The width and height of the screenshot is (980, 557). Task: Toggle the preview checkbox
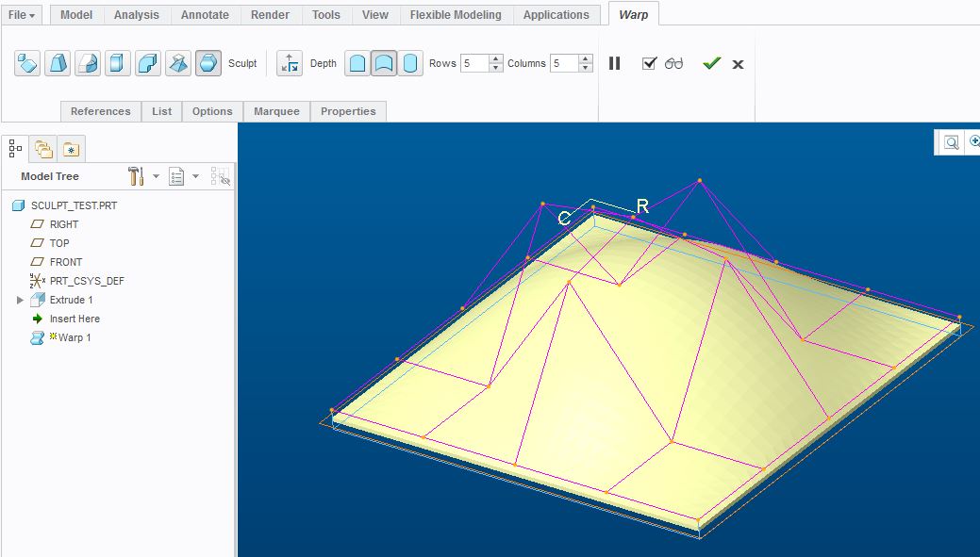click(x=649, y=63)
